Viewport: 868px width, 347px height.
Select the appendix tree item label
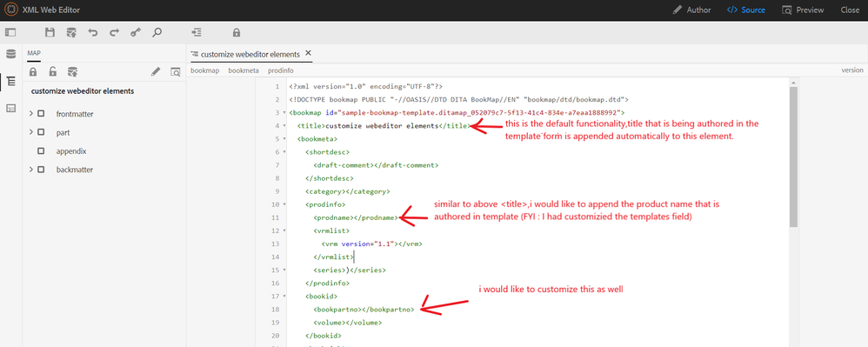[x=71, y=151]
